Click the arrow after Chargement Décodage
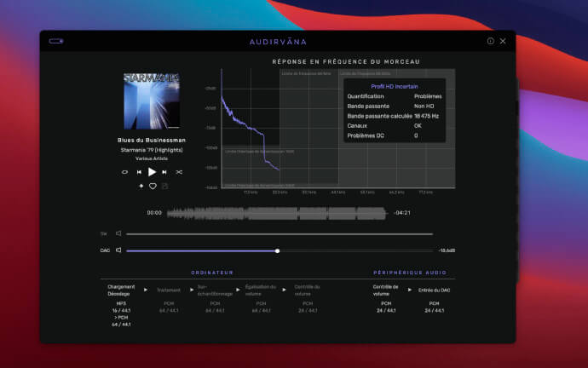Screen dimensions: 588x368 (x=146, y=290)
